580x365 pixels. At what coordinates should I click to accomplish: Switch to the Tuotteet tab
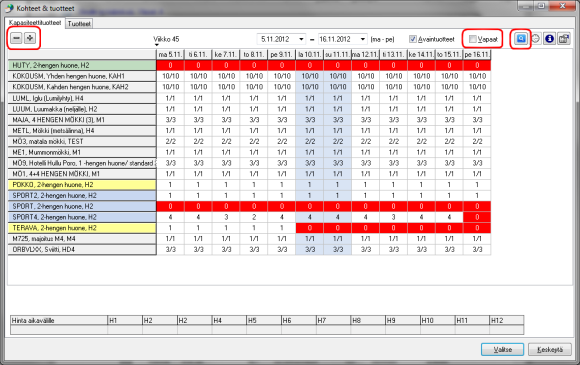pos(79,24)
